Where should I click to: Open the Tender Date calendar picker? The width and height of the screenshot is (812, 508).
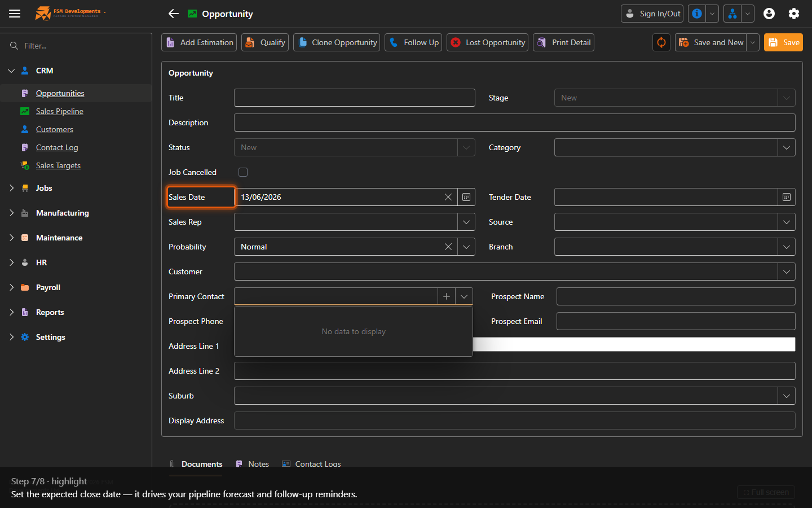787,197
